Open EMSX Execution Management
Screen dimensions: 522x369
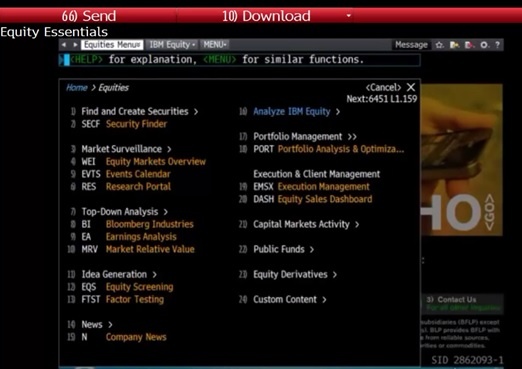coord(311,187)
